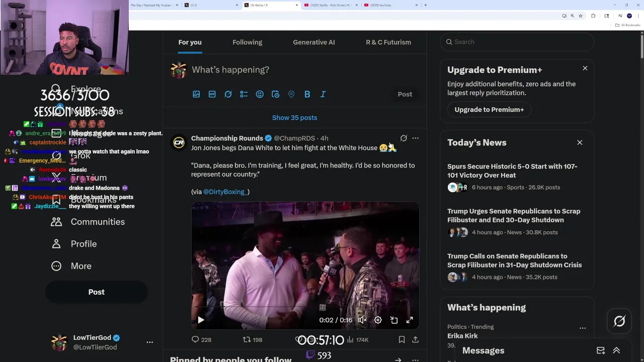
Task: Switch to the For you tab
Action: [190, 42]
